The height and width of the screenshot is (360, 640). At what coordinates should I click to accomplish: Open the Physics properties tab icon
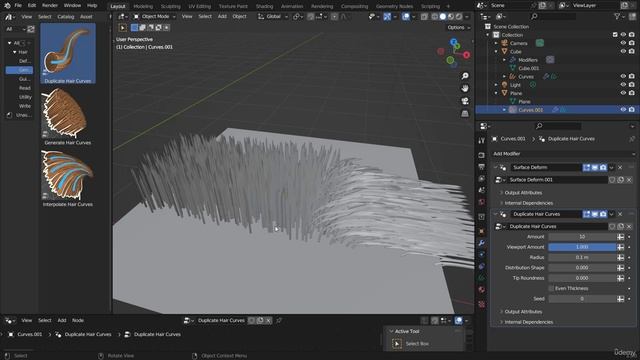pyautogui.click(x=482, y=266)
